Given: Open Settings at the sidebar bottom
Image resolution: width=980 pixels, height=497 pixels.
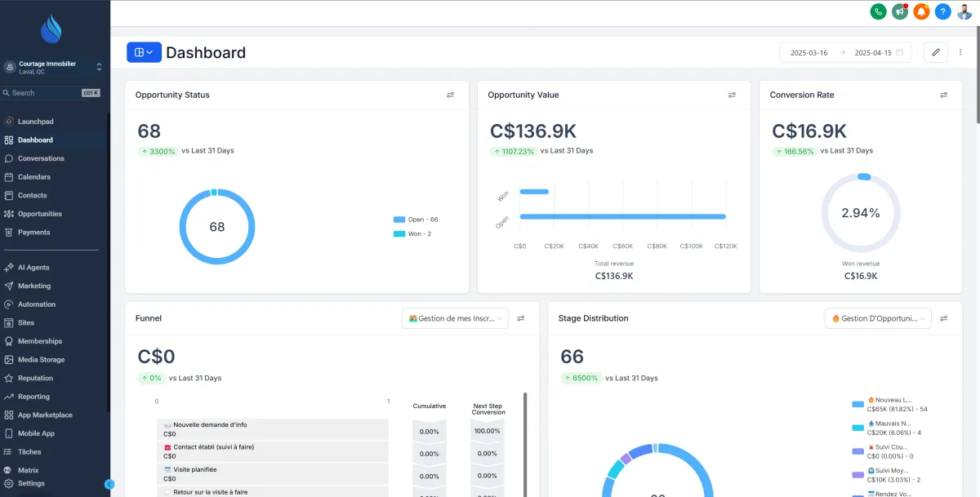Looking at the screenshot, I should [x=31, y=483].
